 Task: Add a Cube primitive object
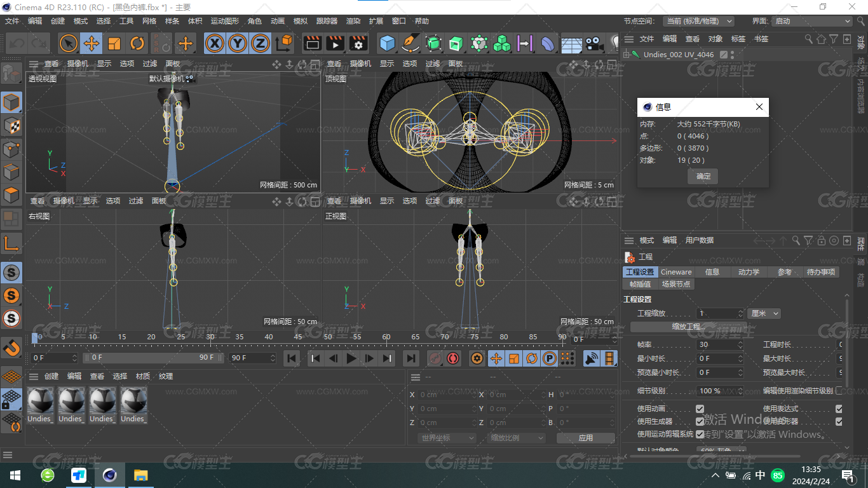tap(387, 44)
